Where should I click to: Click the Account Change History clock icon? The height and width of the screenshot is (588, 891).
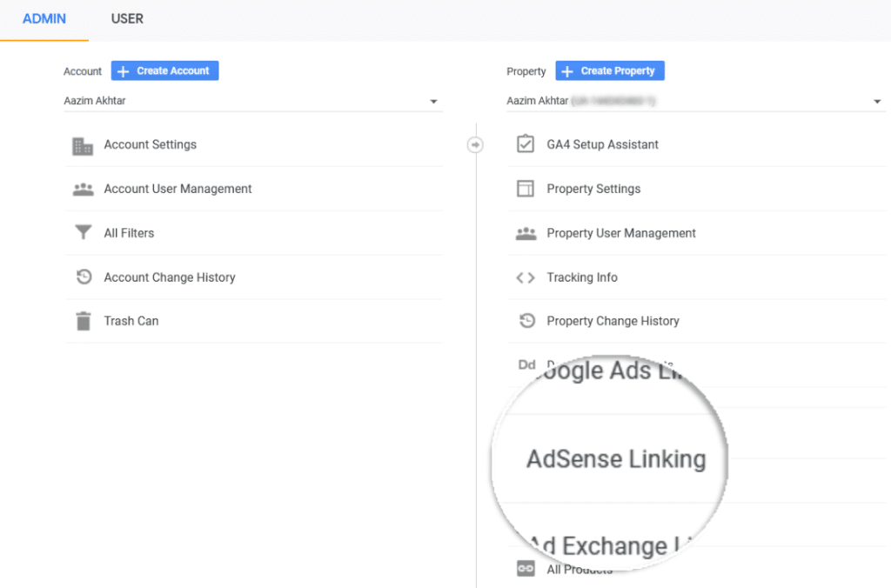84,277
